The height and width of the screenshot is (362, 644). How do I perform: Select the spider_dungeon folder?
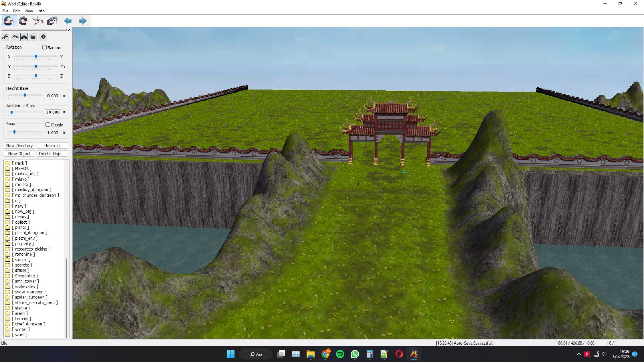point(26,297)
